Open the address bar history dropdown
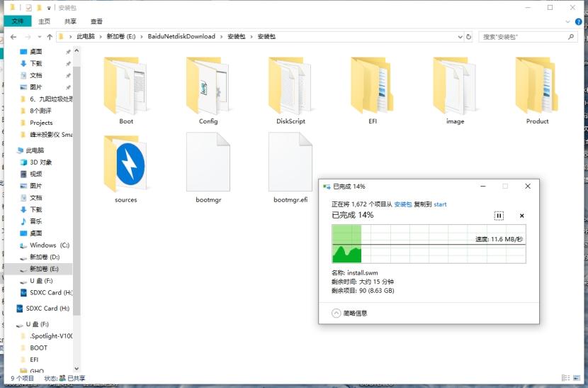 460,37
